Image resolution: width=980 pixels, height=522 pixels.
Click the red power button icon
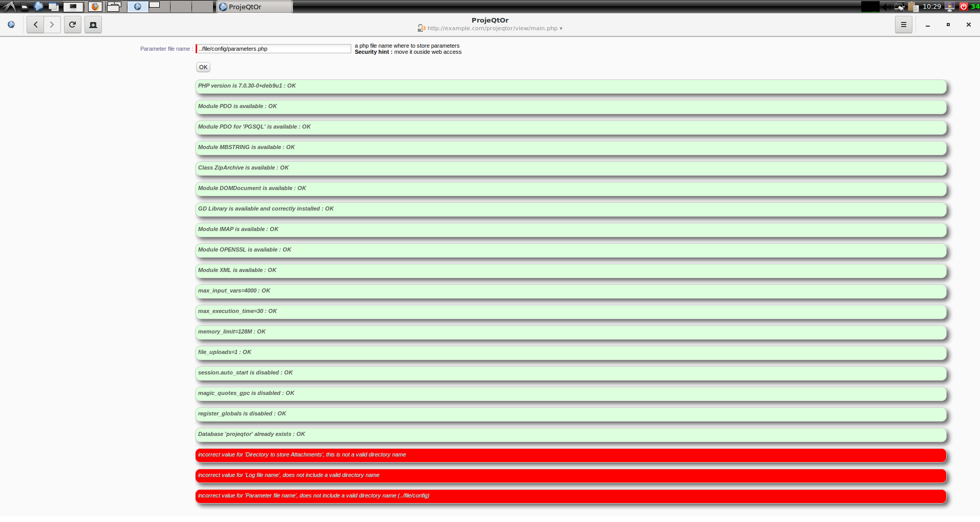pos(963,7)
